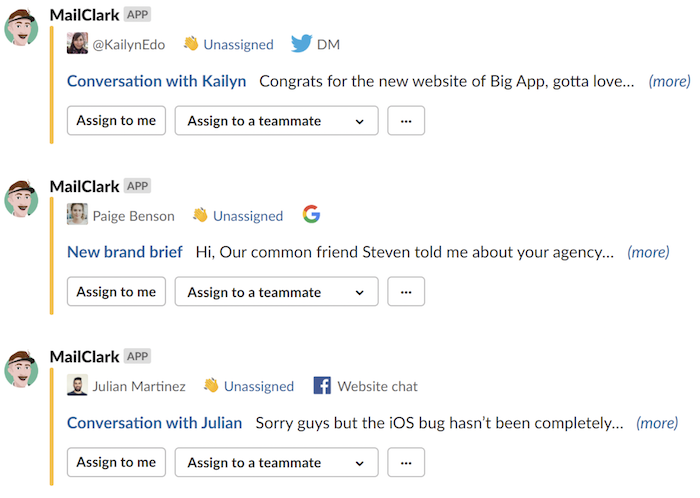This screenshot has width=700, height=498.
Task: Assign Julian's conversation to me
Action: point(116,462)
